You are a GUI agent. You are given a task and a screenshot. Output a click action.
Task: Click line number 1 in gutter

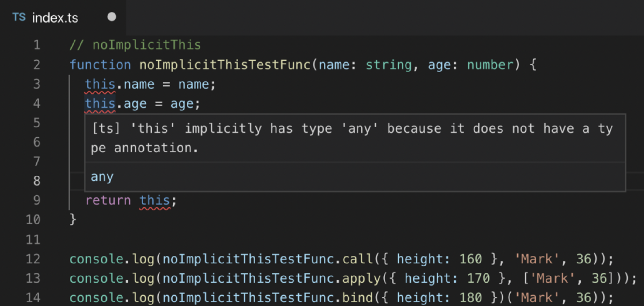[x=37, y=45]
